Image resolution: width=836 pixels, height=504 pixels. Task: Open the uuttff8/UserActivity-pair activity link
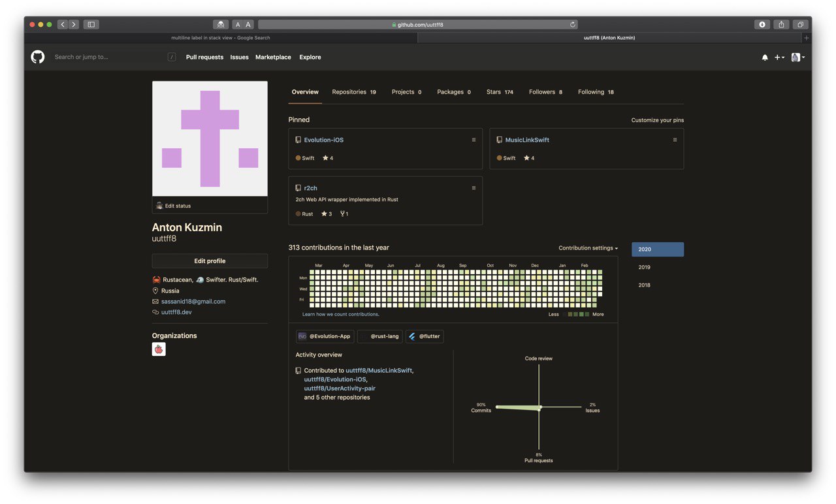340,388
